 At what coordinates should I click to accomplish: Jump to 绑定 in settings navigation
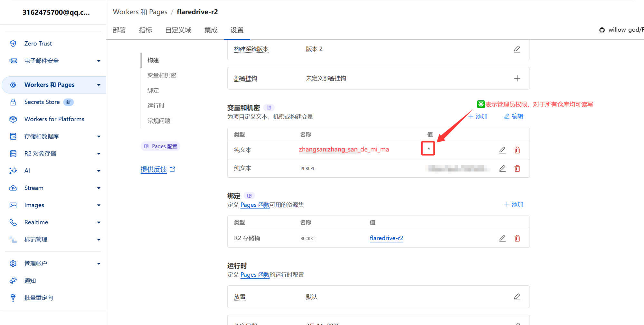click(153, 90)
